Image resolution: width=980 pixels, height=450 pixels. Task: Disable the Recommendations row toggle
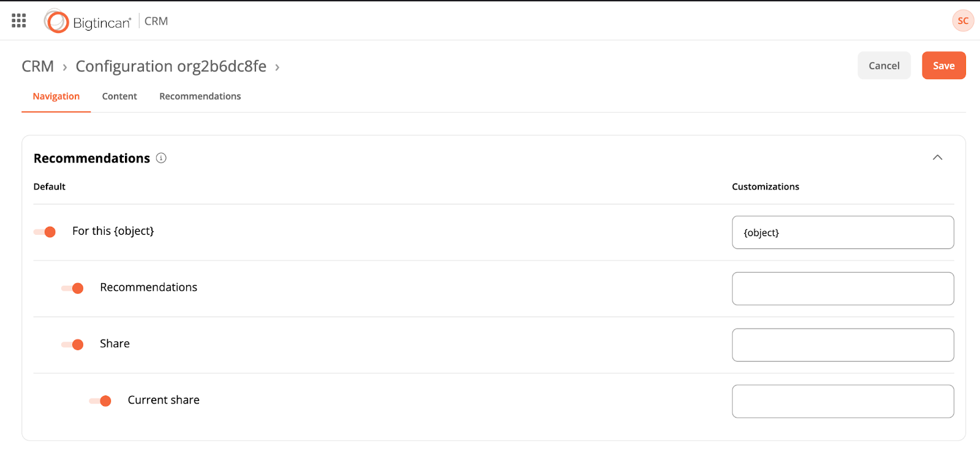(73, 288)
